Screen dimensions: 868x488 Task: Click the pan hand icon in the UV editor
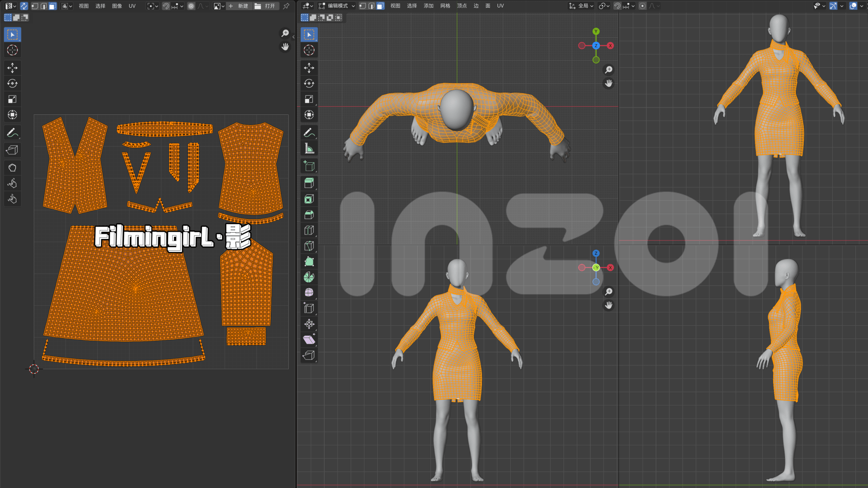[285, 47]
